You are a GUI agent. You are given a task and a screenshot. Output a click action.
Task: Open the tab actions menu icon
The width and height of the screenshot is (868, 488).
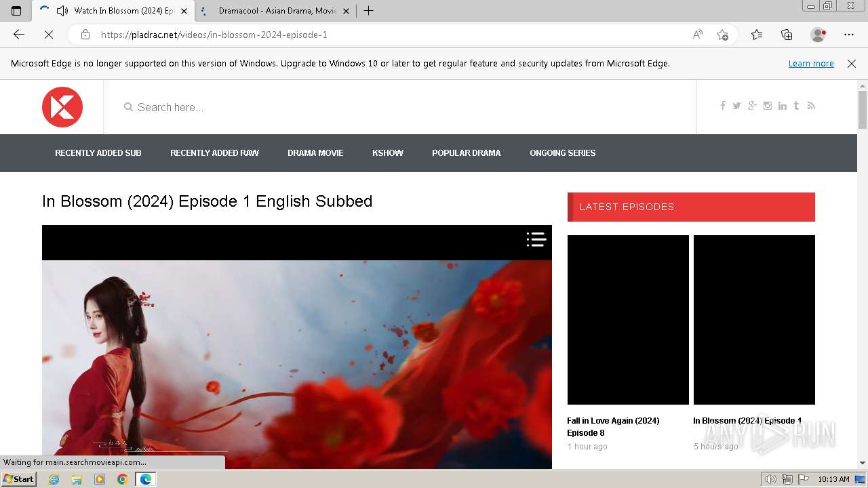coord(16,11)
